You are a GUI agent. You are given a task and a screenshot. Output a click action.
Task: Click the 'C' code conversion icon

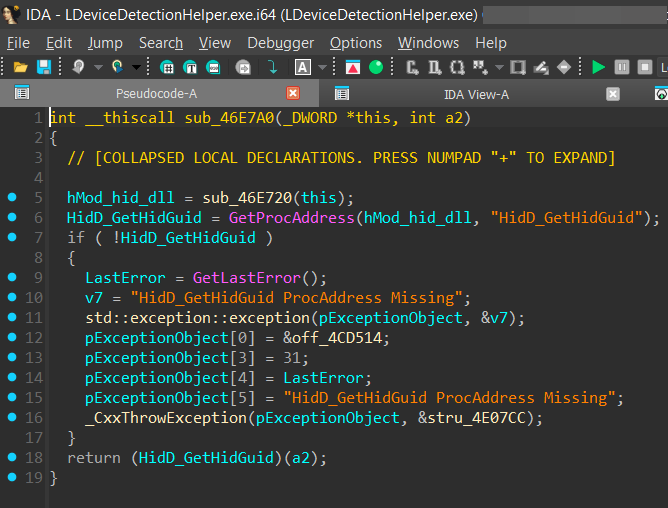click(x=412, y=67)
